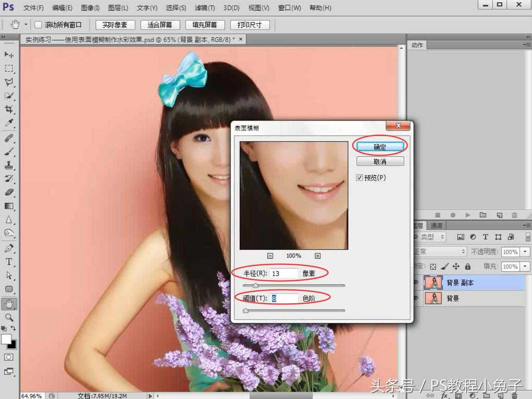Select the Pen tool

(x=8, y=248)
